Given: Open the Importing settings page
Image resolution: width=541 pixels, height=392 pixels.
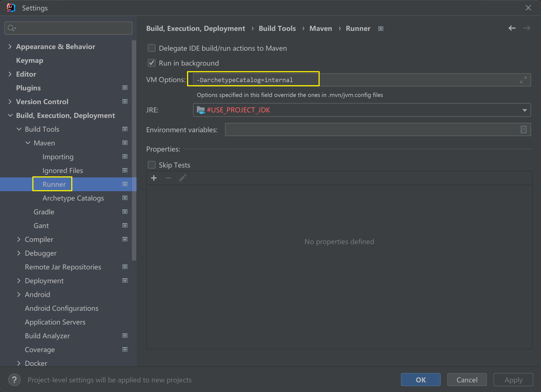Looking at the screenshot, I should [x=58, y=157].
